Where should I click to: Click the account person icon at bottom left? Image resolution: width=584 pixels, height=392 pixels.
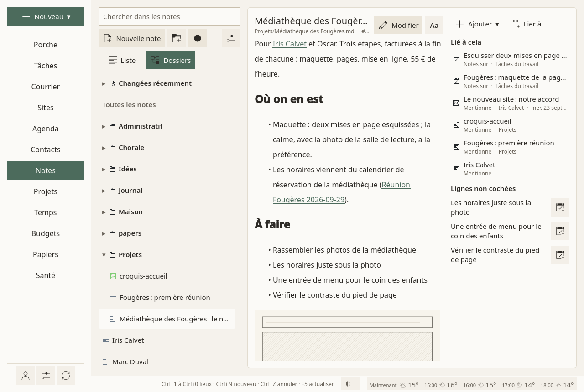(x=26, y=376)
